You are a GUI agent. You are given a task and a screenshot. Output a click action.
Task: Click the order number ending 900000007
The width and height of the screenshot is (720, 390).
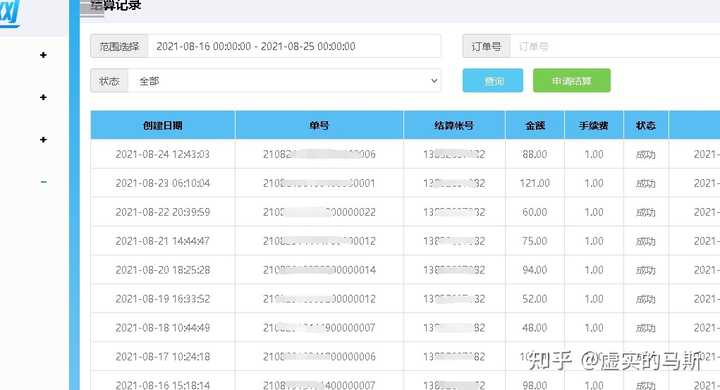319,328
